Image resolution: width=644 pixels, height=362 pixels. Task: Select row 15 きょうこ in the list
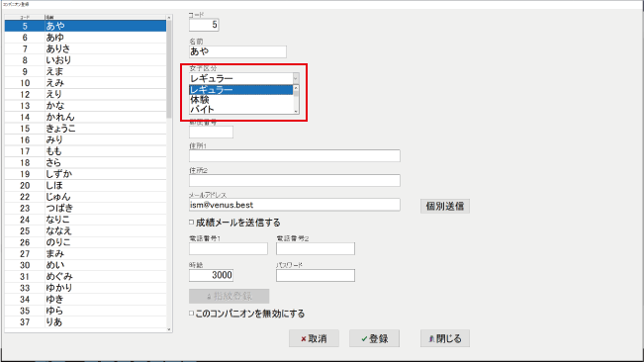tap(85, 129)
